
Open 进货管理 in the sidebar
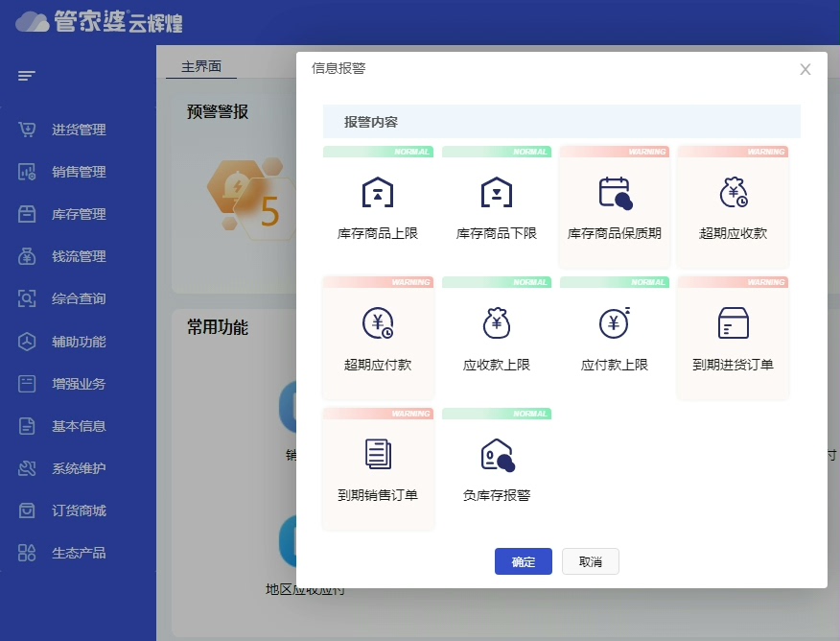pyautogui.click(x=78, y=131)
